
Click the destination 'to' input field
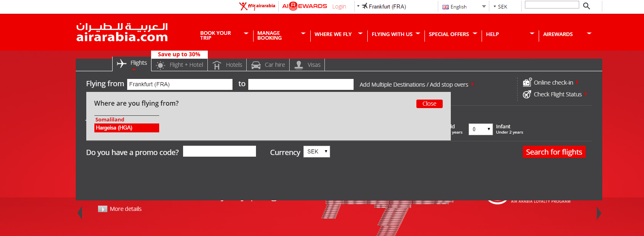(301, 84)
